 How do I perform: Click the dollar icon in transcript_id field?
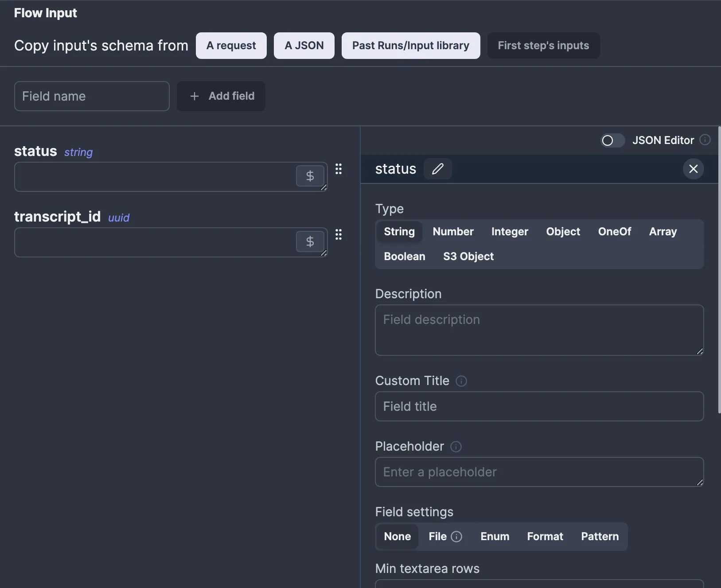[x=310, y=242]
